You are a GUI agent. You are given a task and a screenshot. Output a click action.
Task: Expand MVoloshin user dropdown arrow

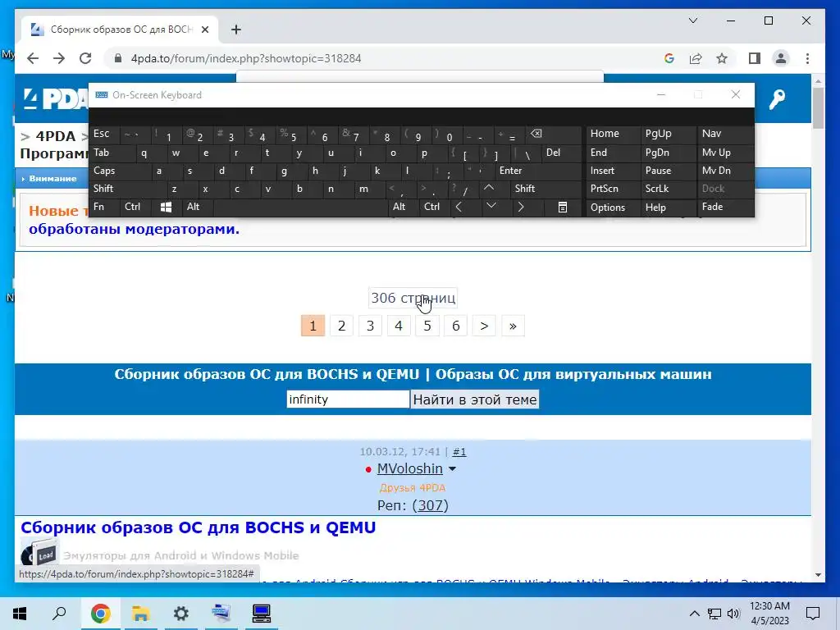452,468
